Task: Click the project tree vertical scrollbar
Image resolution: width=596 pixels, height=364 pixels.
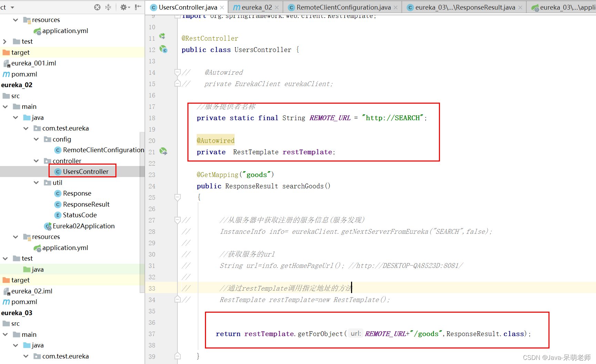Action: 142,212
